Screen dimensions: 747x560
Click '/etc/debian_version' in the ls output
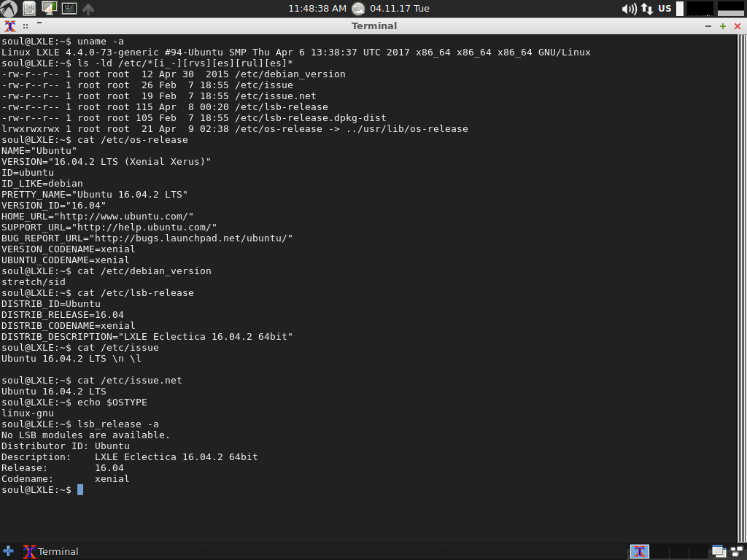[x=290, y=74]
